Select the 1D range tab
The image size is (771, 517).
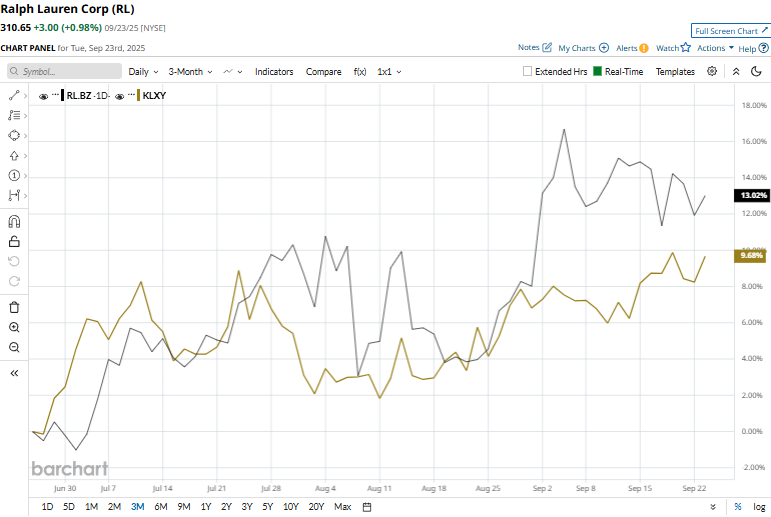point(47,507)
